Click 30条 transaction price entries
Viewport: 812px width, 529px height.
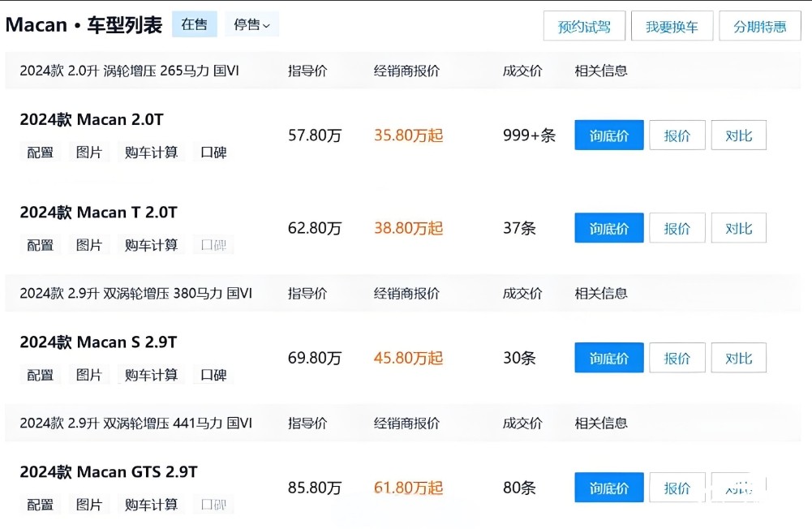(519, 358)
